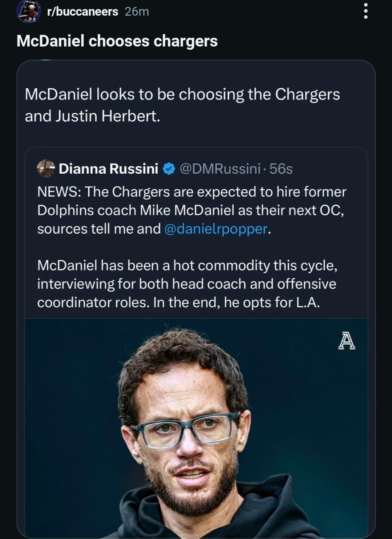Tap the blue verified checkmark badge
Image resolution: width=392 pixels, height=539 pixels.
coord(169,169)
